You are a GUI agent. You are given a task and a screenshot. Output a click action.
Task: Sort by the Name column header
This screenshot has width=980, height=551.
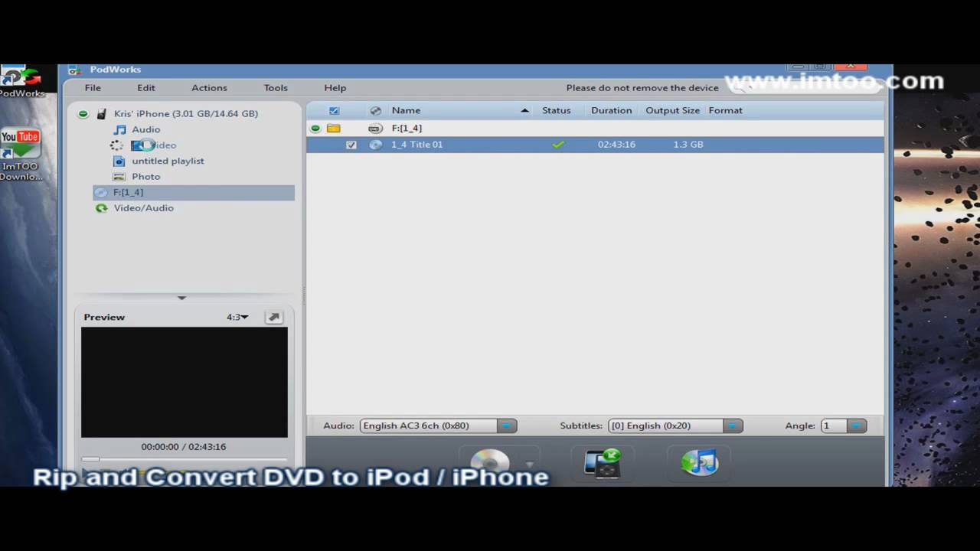[406, 110]
